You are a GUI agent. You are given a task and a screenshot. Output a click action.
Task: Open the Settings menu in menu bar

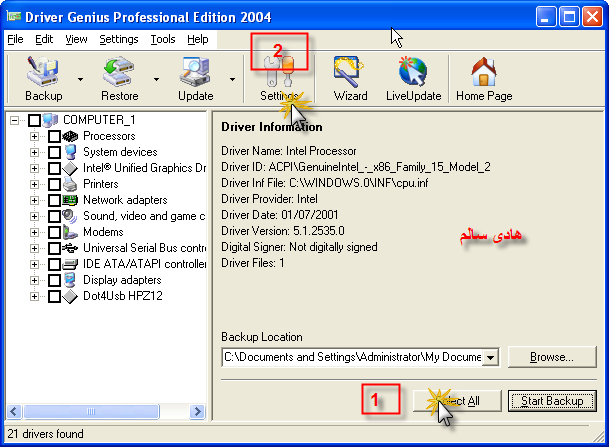(x=119, y=39)
